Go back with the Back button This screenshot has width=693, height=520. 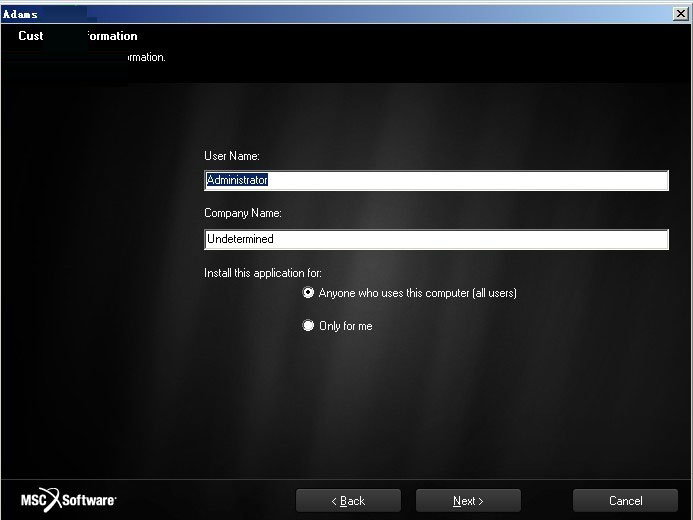[x=348, y=501]
